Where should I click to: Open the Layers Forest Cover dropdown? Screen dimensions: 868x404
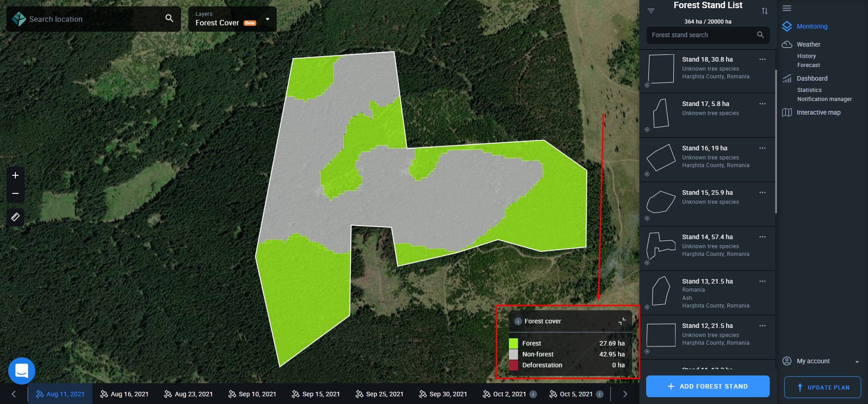click(x=232, y=19)
